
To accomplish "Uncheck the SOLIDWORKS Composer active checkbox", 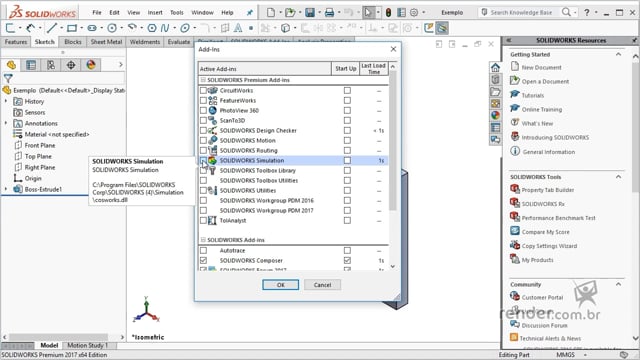I will pyautogui.click(x=203, y=260).
